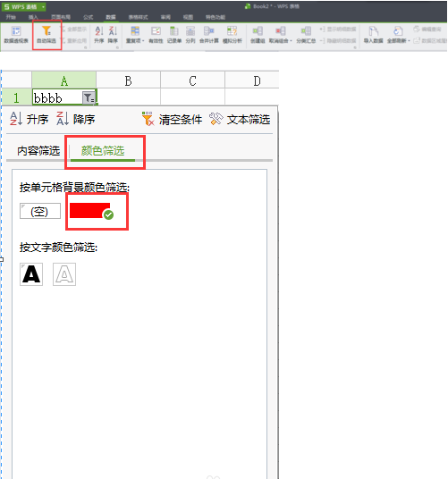The image size is (448, 479).
Task: Open the PivotTable (数据透视表) tool
Action: tap(16, 34)
